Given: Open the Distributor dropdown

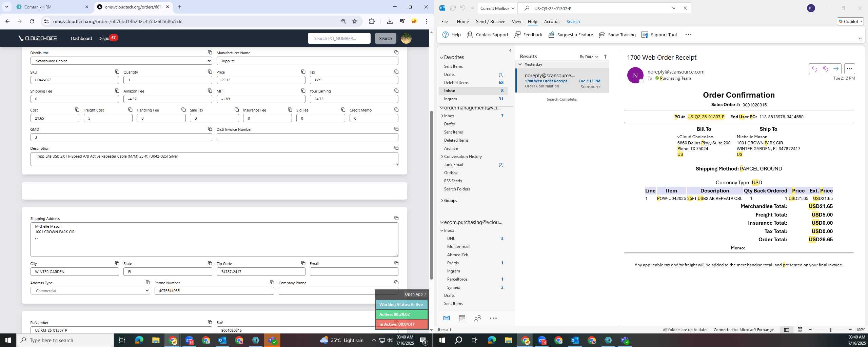Looking at the screenshot, I should [121, 61].
